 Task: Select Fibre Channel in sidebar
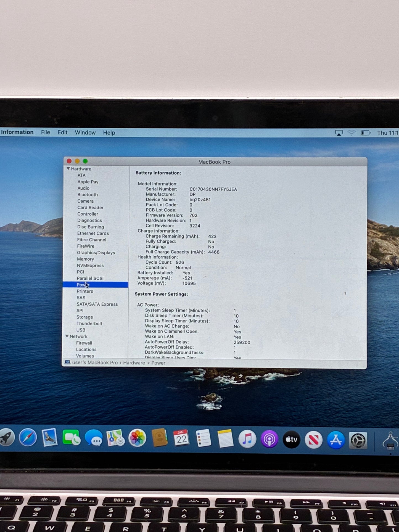(x=92, y=240)
